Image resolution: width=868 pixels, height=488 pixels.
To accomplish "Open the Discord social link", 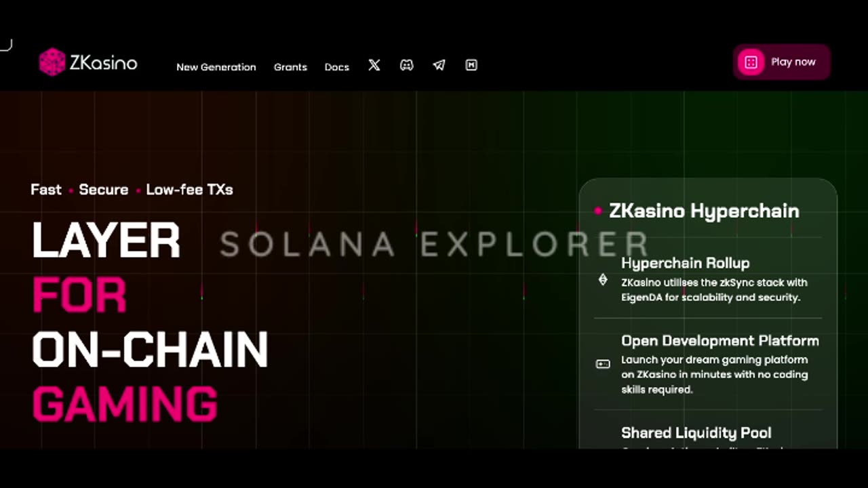I will pos(407,65).
